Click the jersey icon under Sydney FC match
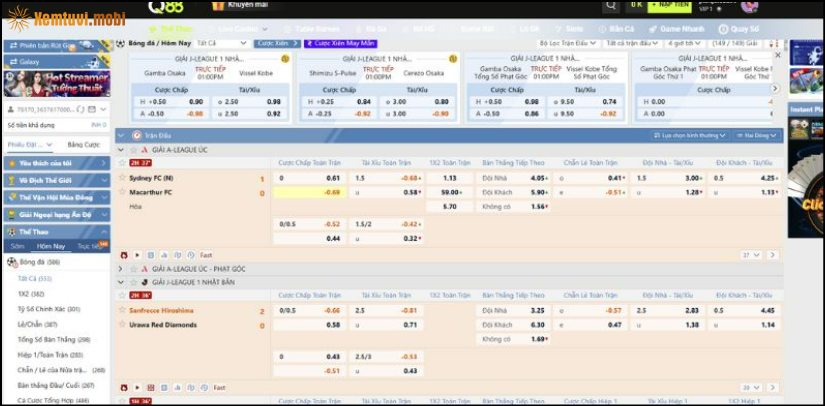 (177, 255)
